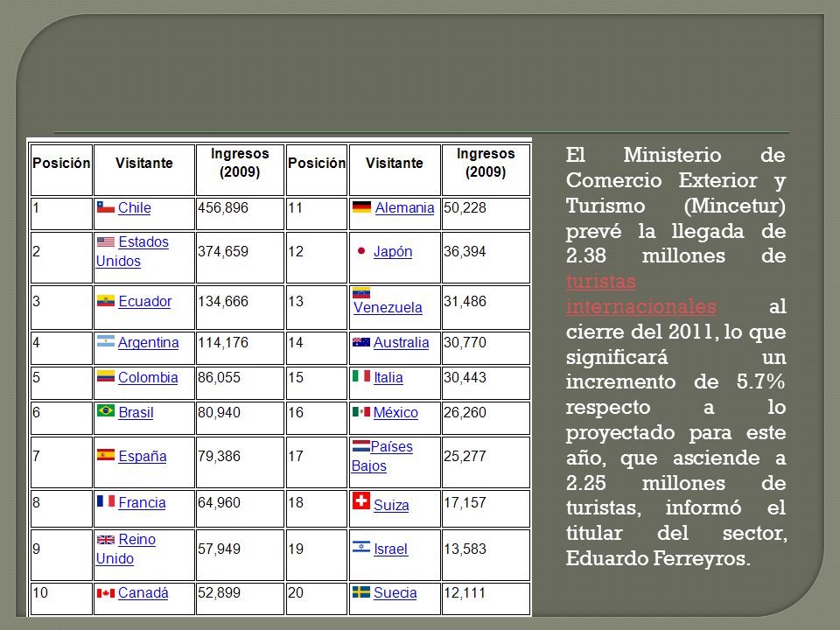Open the Venezuela link
This screenshot has width=840, height=630.
point(388,307)
